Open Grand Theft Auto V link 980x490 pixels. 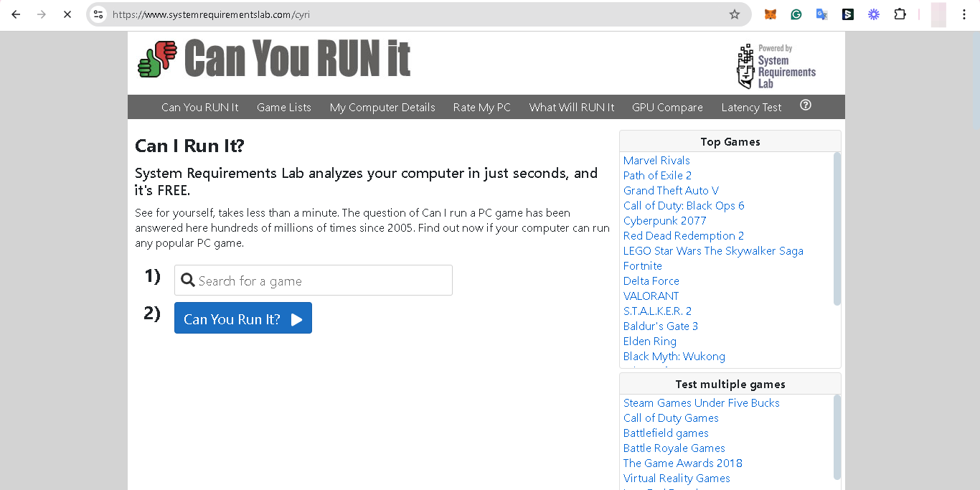coord(671,191)
